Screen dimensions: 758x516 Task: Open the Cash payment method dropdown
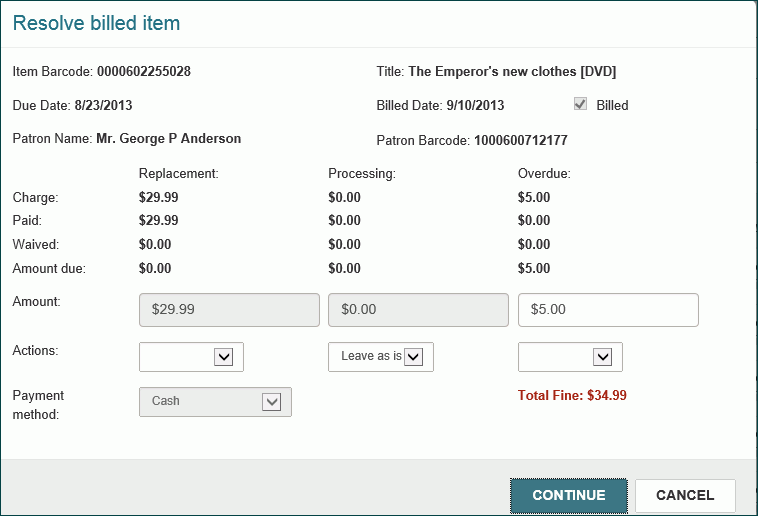click(x=215, y=401)
